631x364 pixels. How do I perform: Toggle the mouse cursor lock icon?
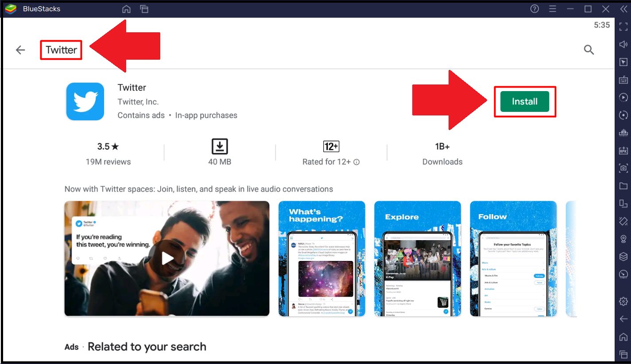pos(623,62)
